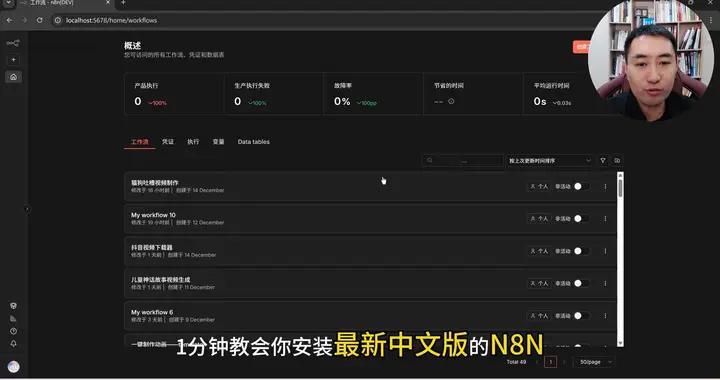
Task: Reload the page with the browser refresh icon
Action: click(x=39, y=20)
